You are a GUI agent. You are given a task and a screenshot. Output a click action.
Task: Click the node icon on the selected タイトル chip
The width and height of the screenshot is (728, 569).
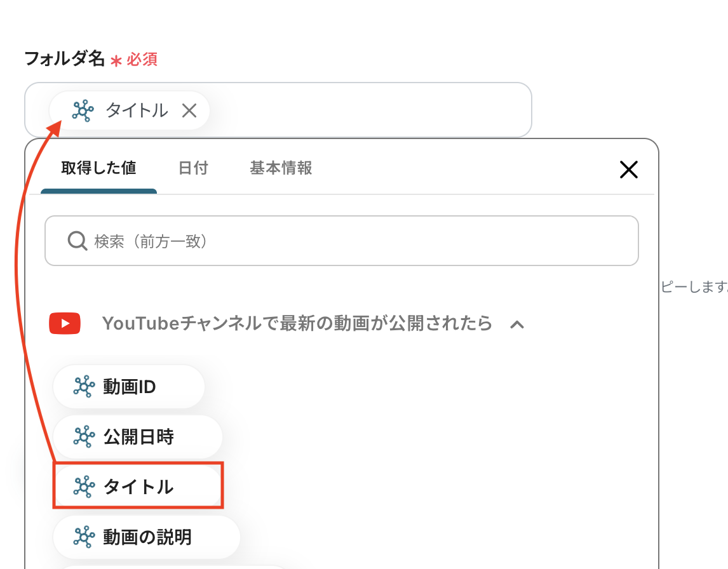coord(83,111)
